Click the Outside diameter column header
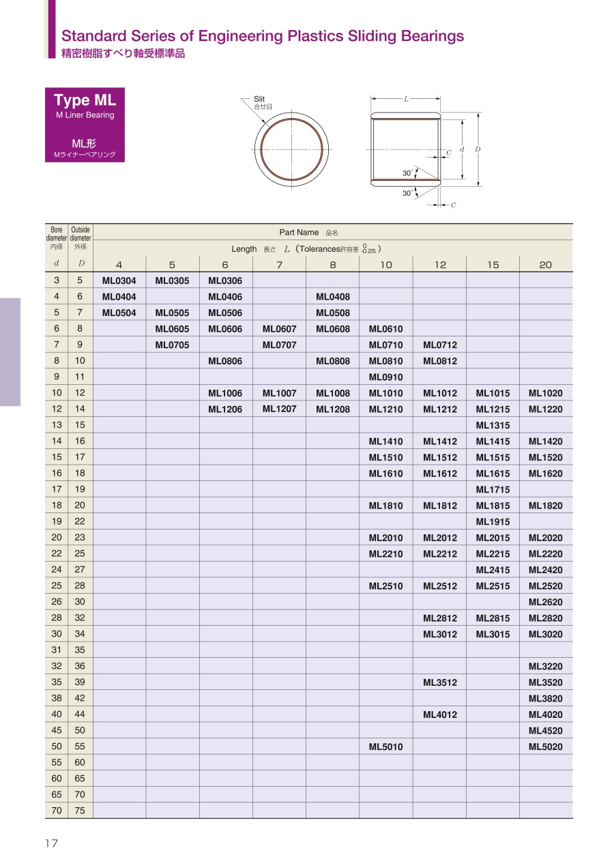 point(81,239)
